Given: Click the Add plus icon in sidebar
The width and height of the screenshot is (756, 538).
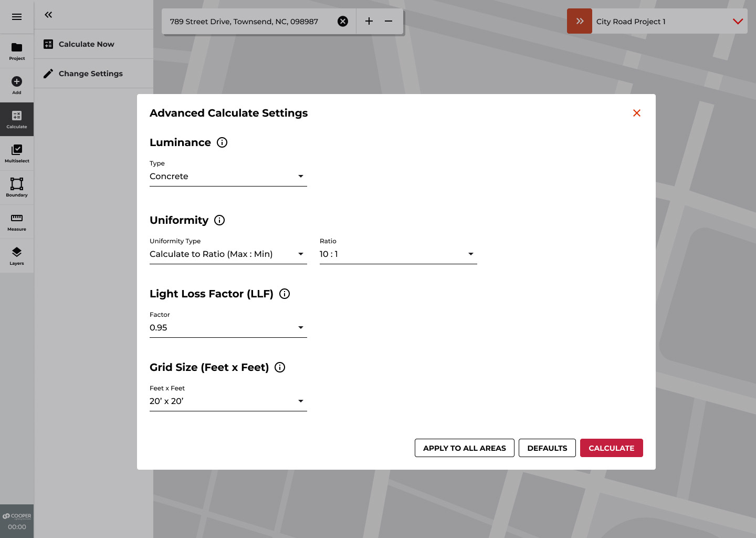Looking at the screenshot, I should click(x=17, y=81).
